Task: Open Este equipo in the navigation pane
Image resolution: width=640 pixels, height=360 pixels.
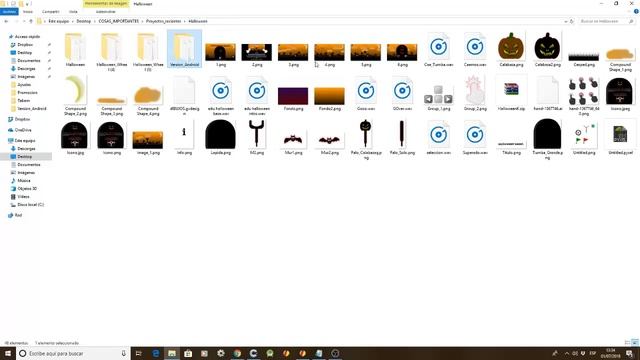Action: pos(24,140)
